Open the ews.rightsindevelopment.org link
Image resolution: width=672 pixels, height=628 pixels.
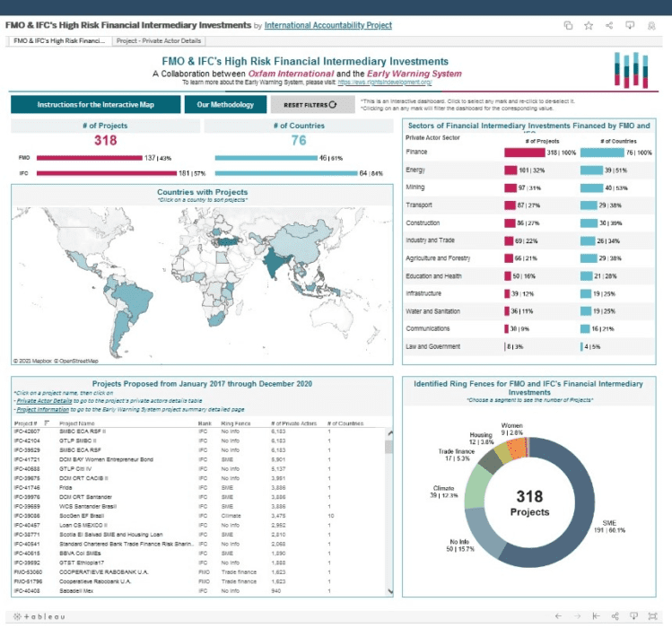coord(384,82)
